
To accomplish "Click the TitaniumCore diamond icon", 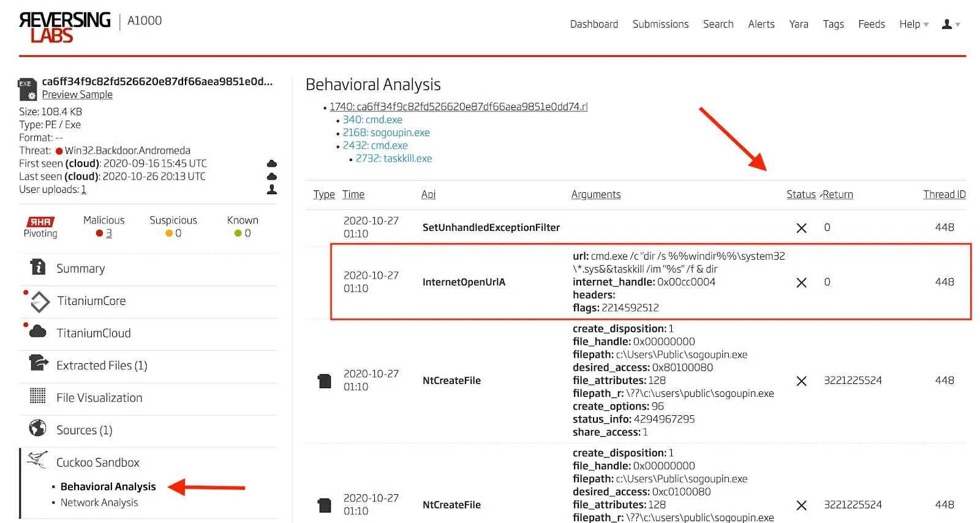I will click(x=40, y=301).
